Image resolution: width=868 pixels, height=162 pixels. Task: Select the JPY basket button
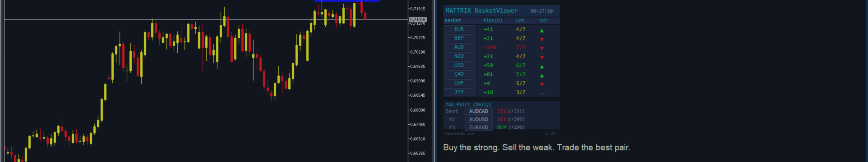pos(459,92)
